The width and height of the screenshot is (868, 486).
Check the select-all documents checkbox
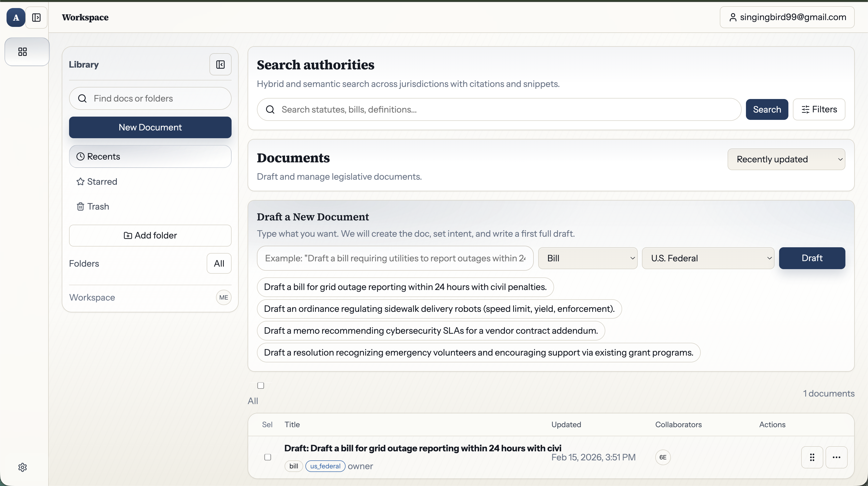point(260,385)
